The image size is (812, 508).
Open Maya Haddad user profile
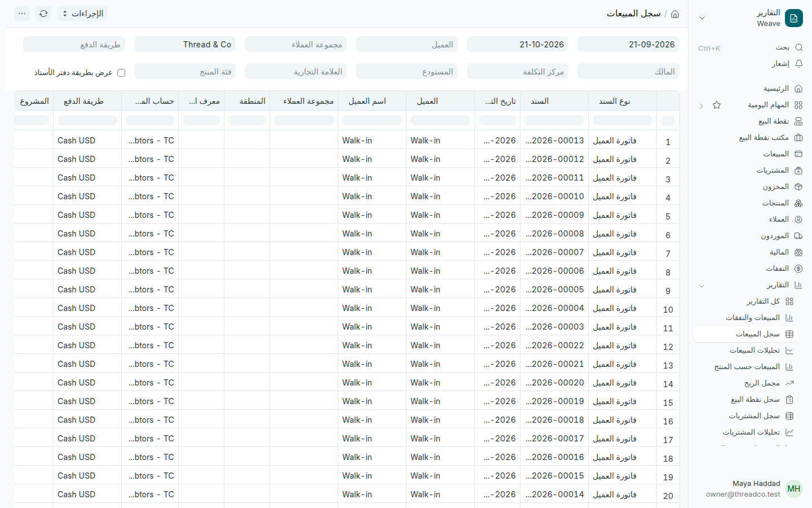[754, 489]
